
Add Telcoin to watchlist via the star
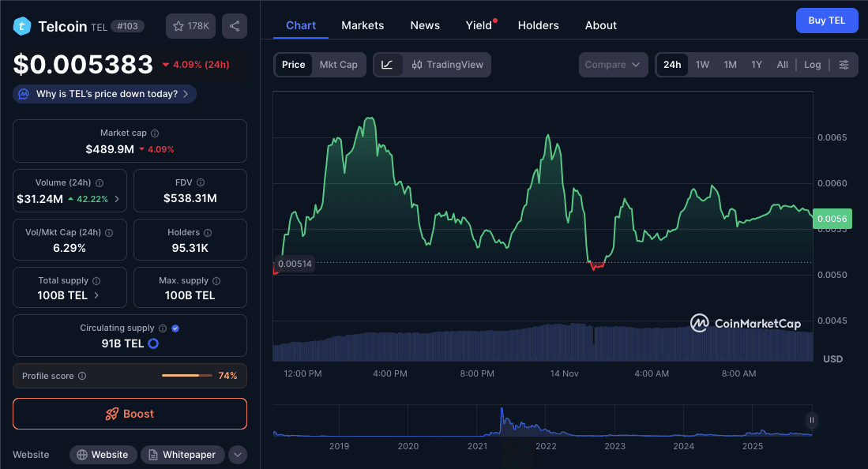(x=178, y=25)
